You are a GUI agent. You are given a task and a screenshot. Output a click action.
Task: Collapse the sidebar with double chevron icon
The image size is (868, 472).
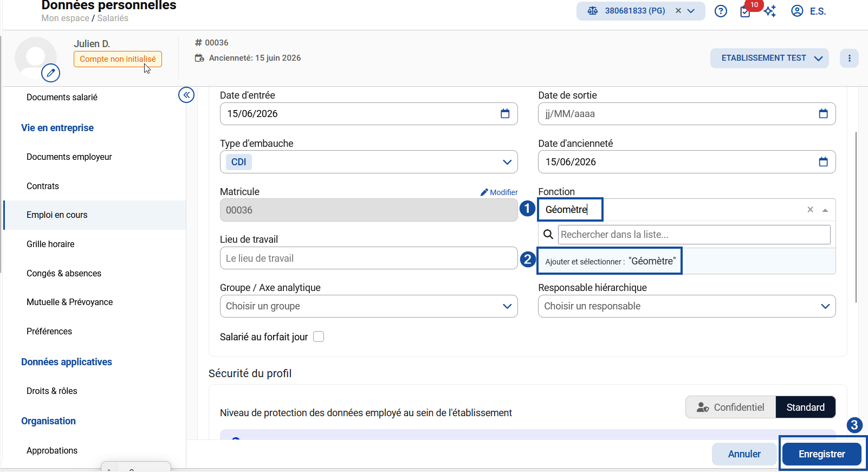[186, 95]
